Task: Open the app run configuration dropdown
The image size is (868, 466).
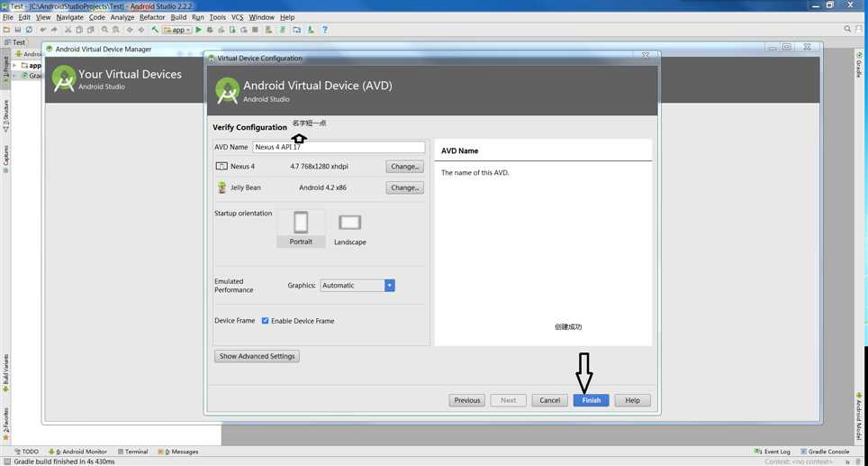Action: 177,30
